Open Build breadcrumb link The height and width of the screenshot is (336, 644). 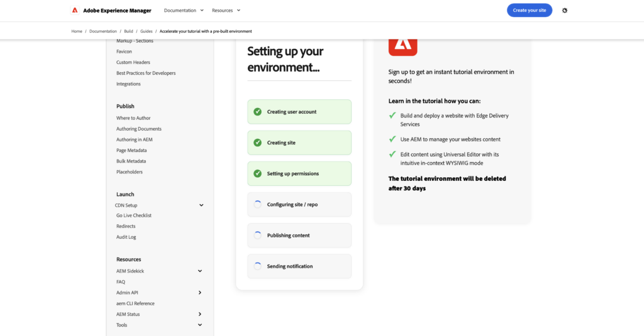(128, 31)
